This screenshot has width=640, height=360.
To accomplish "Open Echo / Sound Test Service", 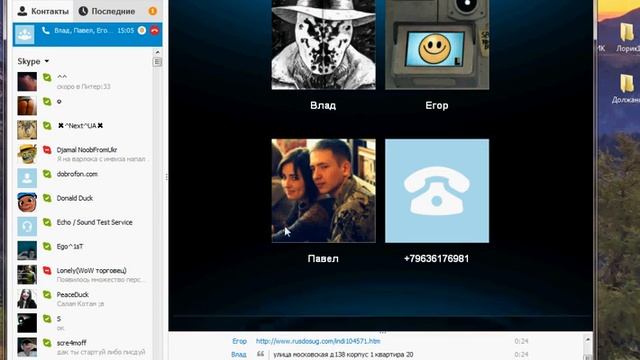I will tap(84, 226).
